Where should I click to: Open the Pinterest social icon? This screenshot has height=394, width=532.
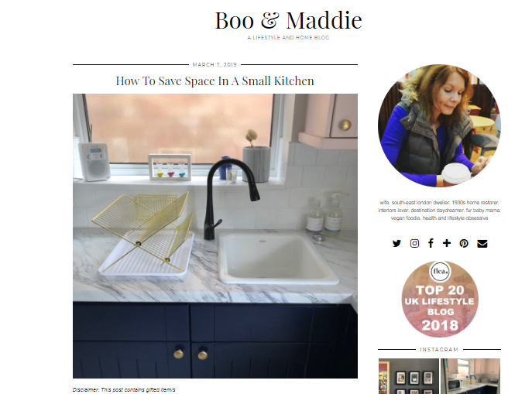[x=464, y=244]
